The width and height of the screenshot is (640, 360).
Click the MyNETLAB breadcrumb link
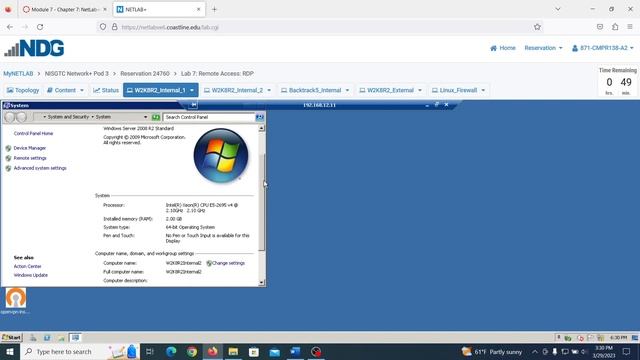point(18,73)
